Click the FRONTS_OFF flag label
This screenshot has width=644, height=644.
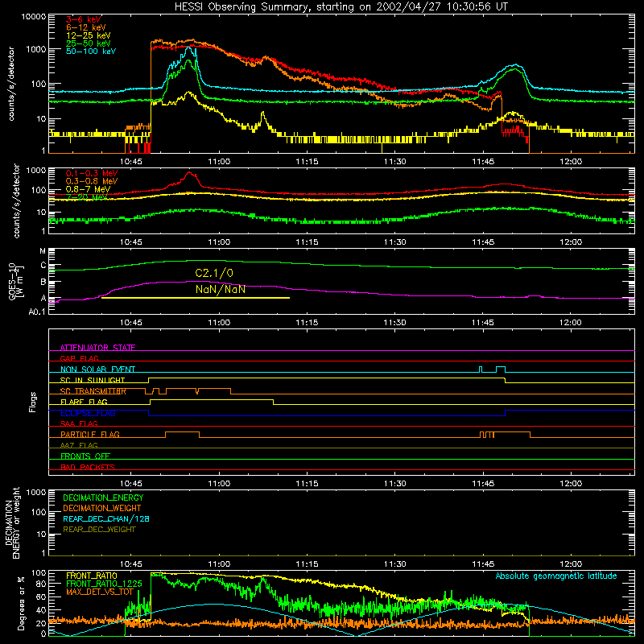pyautogui.click(x=85, y=456)
